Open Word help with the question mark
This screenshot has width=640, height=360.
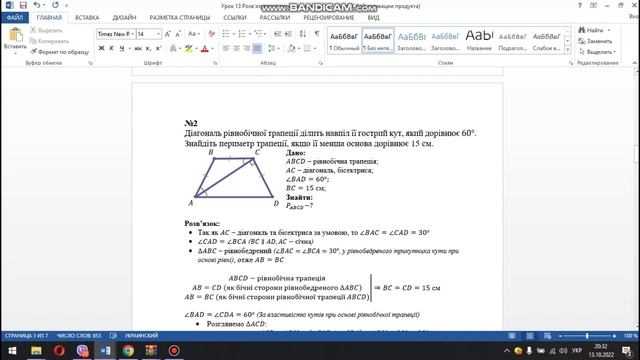coord(580,5)
